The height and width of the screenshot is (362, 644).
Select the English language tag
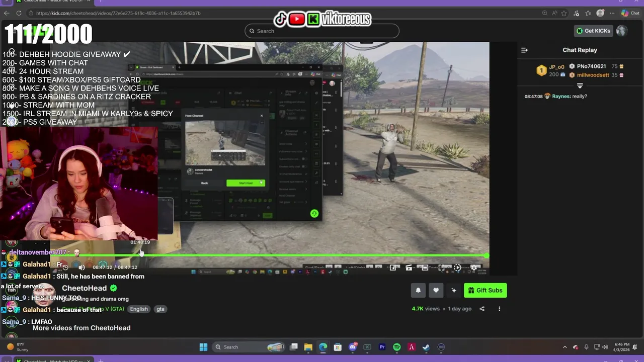139,309
